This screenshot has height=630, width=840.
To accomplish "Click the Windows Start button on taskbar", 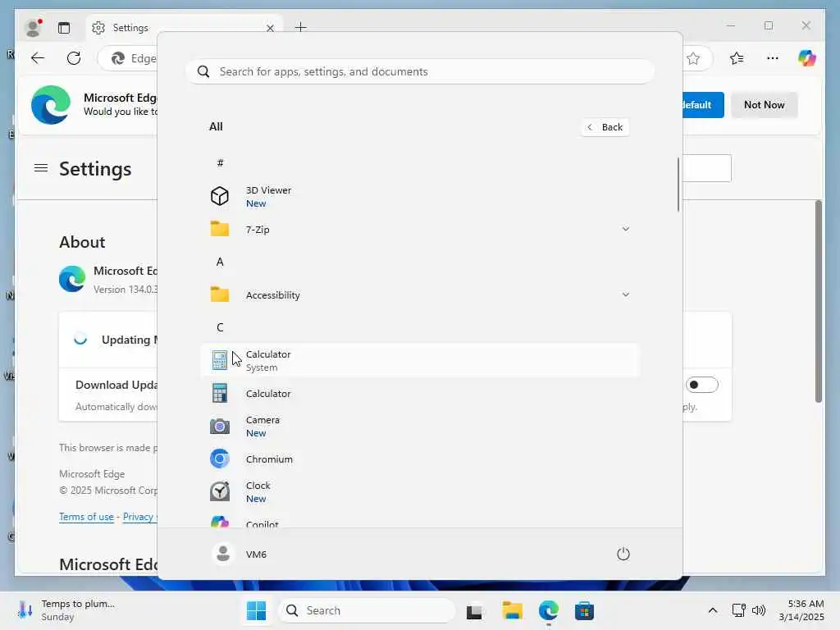I will 256,610.
